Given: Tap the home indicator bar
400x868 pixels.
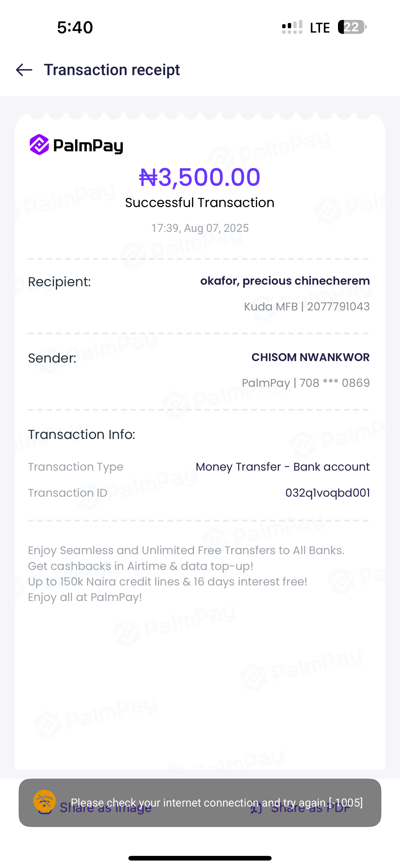Looking at the screenshot, I should (200, 858).
